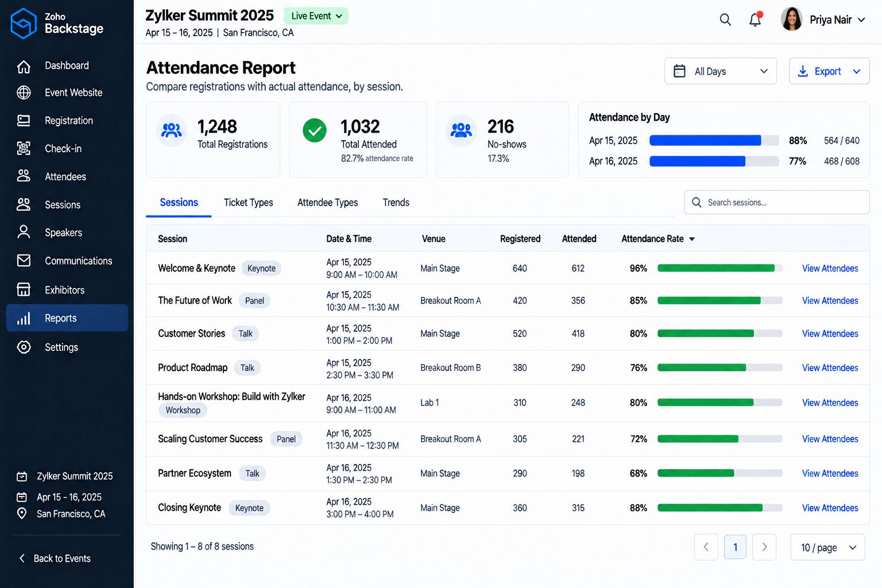
Task: Change the 10 / page dropdown
Action: (x=828, y=547)
